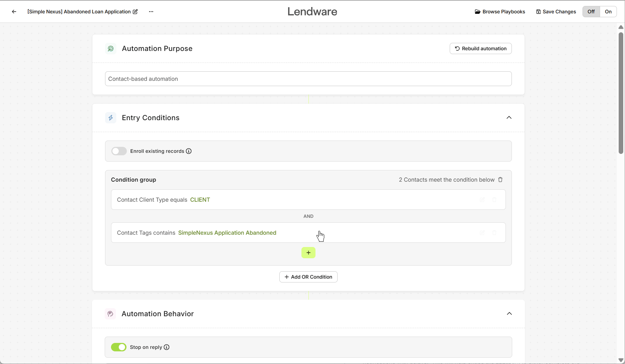Screen dimensions: 625x364
Task: Delete the condition group with trash icon
Action: [500, 180]
